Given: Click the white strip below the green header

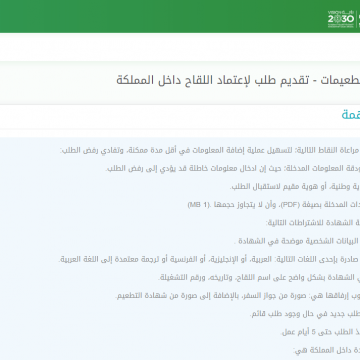Looking at the screenshot, I should (180, 47).
